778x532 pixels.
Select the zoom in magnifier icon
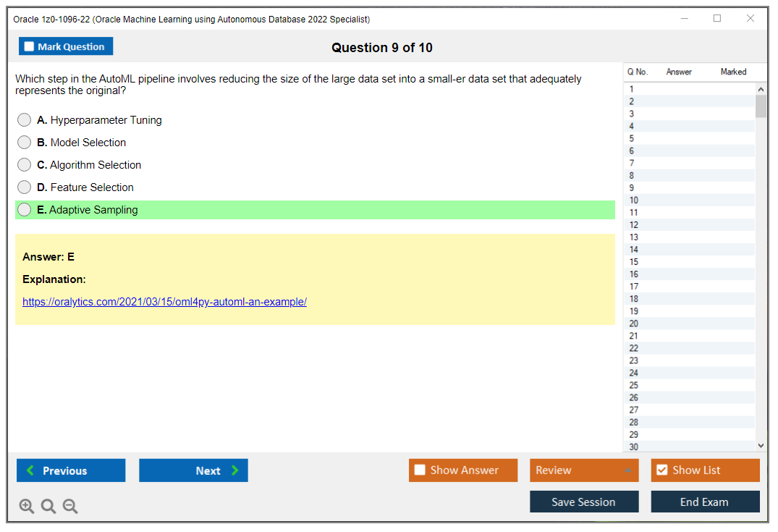click(26, 506)
